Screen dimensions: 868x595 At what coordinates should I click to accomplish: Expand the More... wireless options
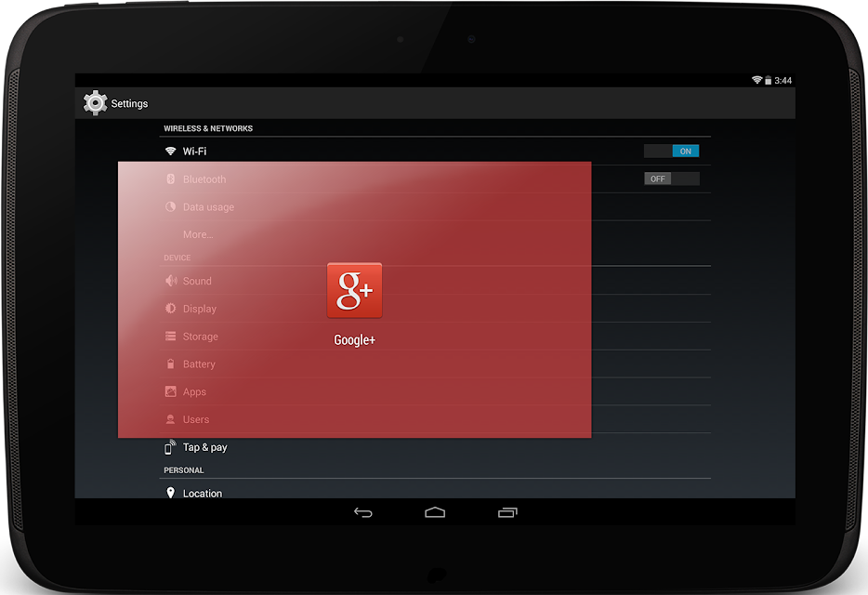click(x=435, y=234)
